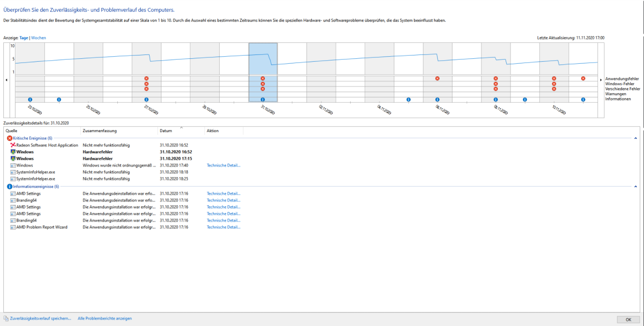Click the Windows icon of Hardwarefehler 16:52
The image size is (644, 326).
click(13, 152)
